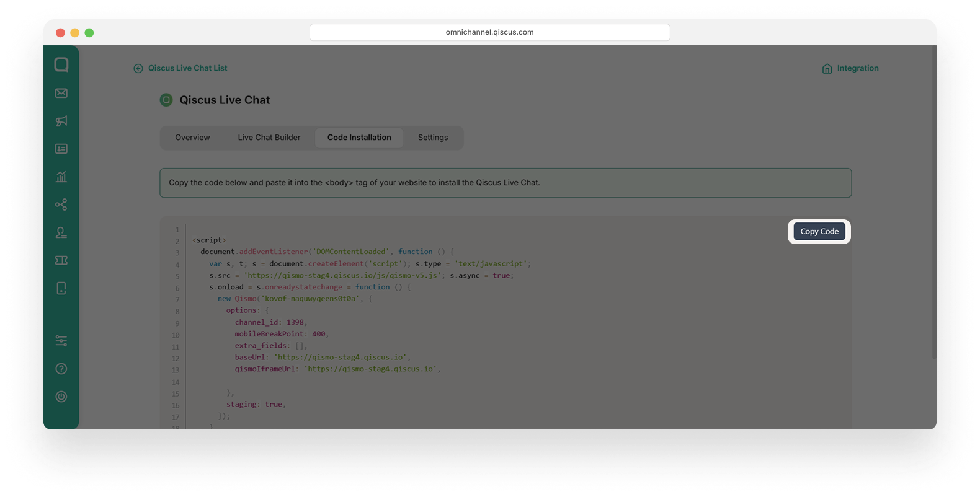Open the mail envelope sidebar icon

tap(61, 93)
